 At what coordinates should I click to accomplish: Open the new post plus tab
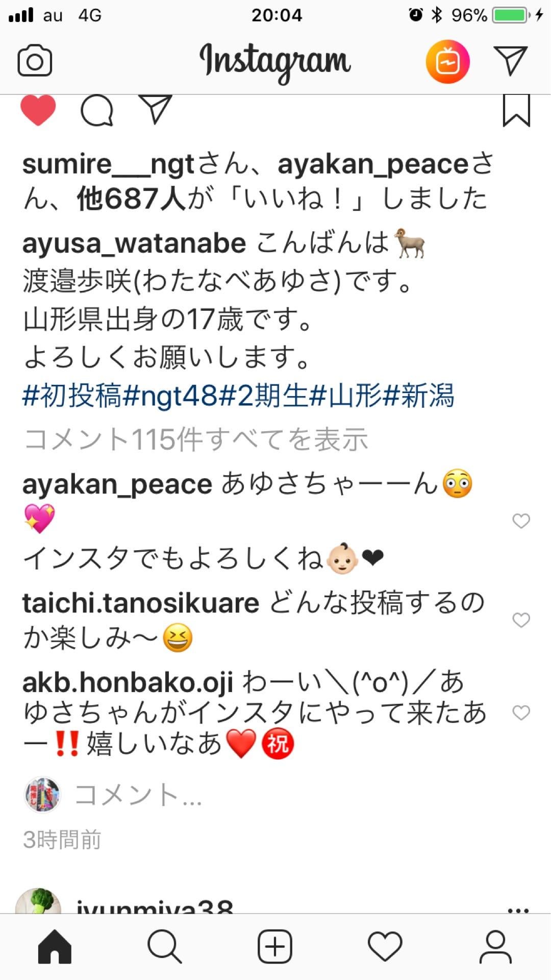tap(275, 946)
